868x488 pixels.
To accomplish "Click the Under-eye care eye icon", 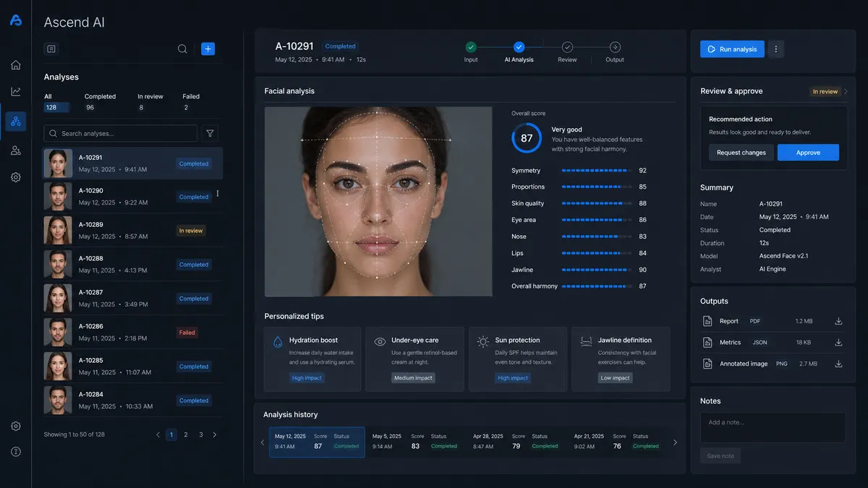I will [380, 342].
